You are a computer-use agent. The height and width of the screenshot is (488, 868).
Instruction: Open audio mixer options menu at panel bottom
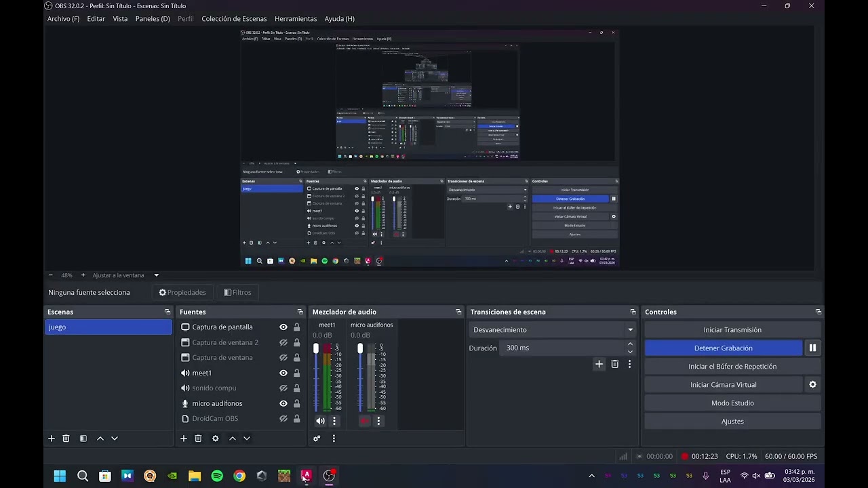point(334,439)
